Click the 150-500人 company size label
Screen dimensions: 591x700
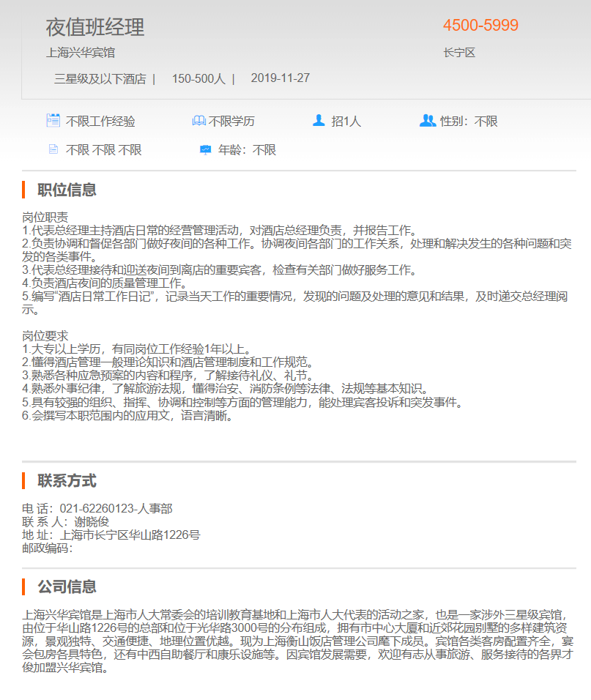pyautogui.click(x=198, y=78)
